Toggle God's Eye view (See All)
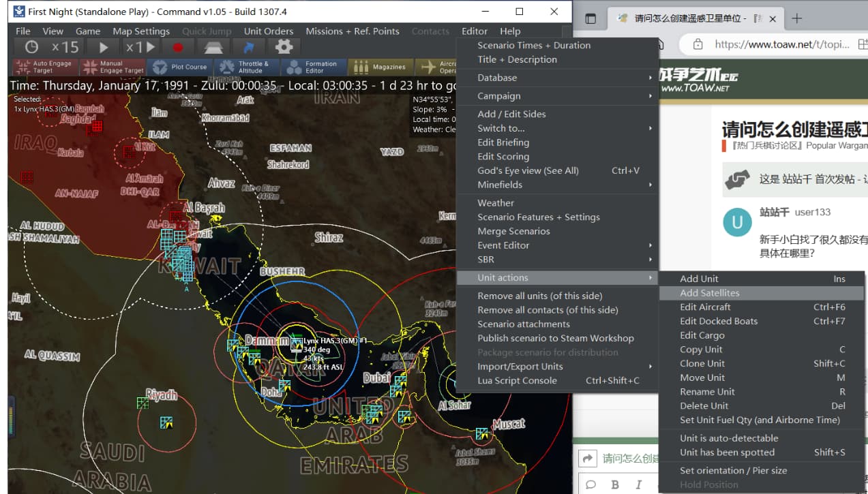The width and height of the screenshot is (868, 494). pos(557,170)
